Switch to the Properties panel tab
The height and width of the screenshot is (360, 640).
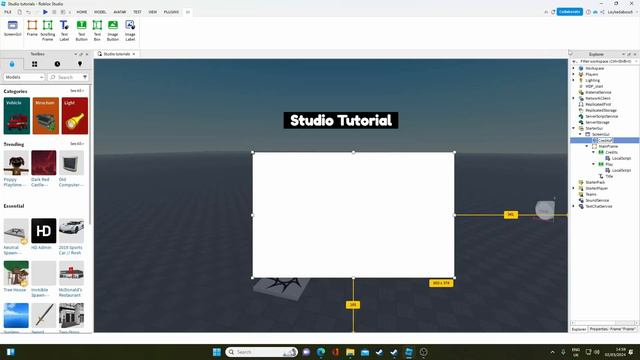pos(612,329)
